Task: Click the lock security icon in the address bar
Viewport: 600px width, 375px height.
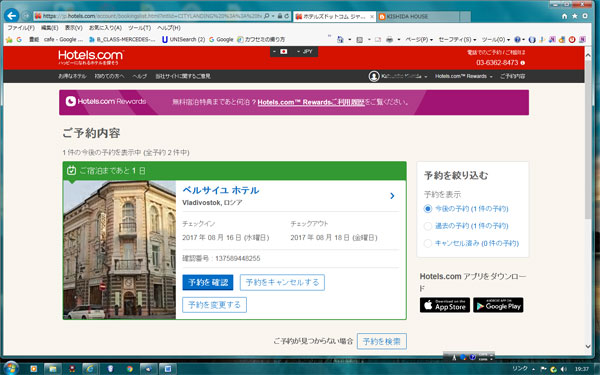Action: coord(280,16)
